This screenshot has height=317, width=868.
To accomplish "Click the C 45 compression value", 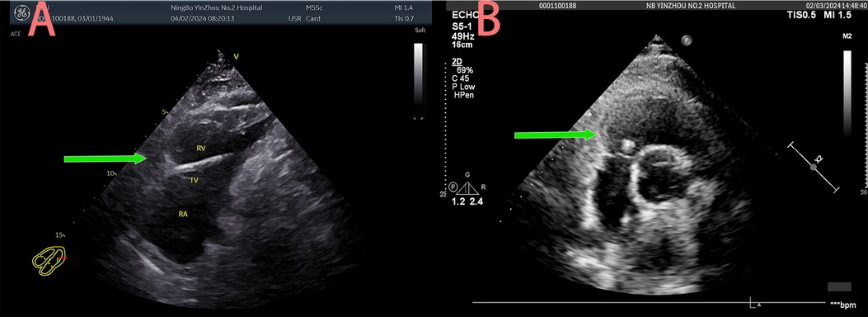I will click(462, 78).
